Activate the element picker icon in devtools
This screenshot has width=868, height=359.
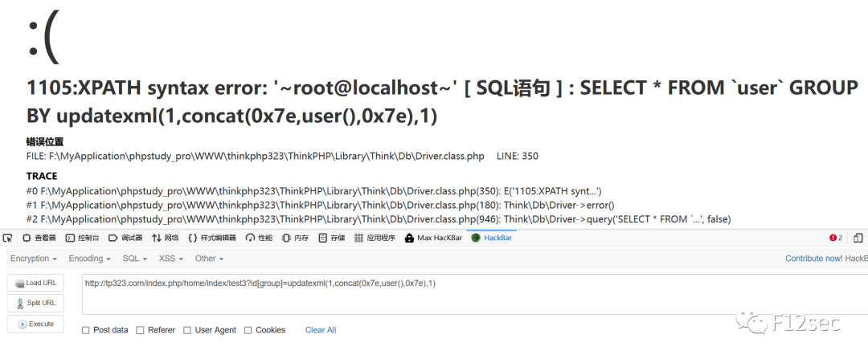(x=7, y=238)
